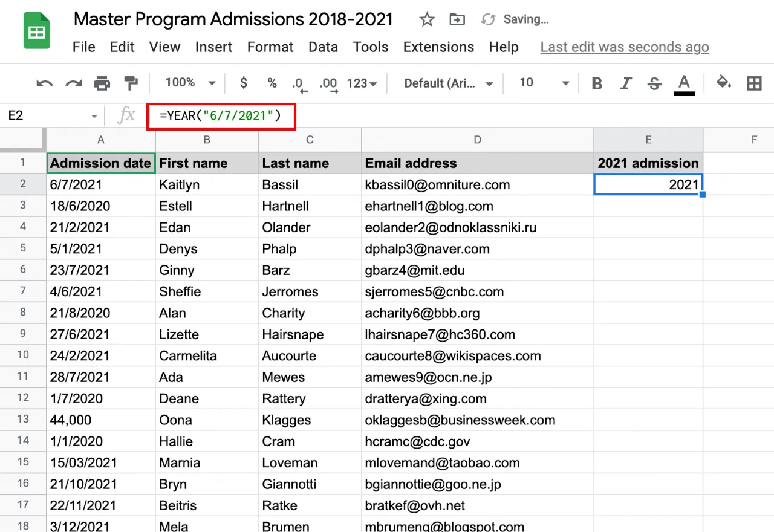
Task: Select the email gbarz4@mit.edu
Action: (x=477, y=270)
